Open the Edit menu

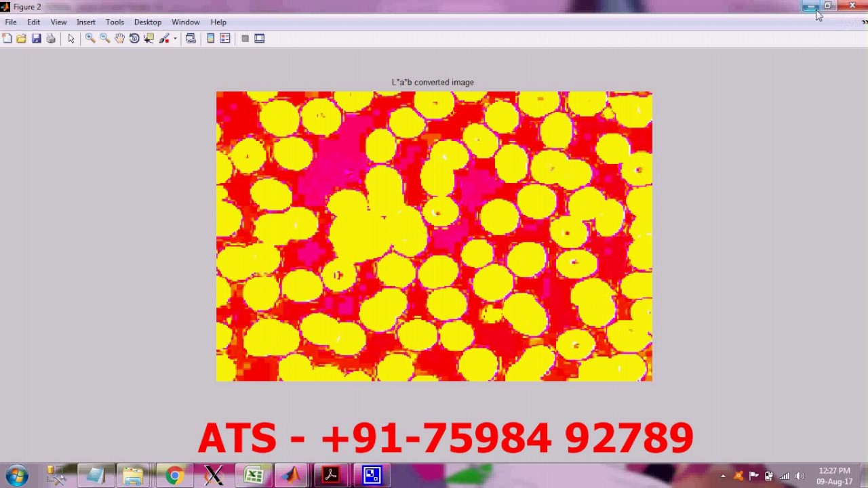[x=33, y=22]
